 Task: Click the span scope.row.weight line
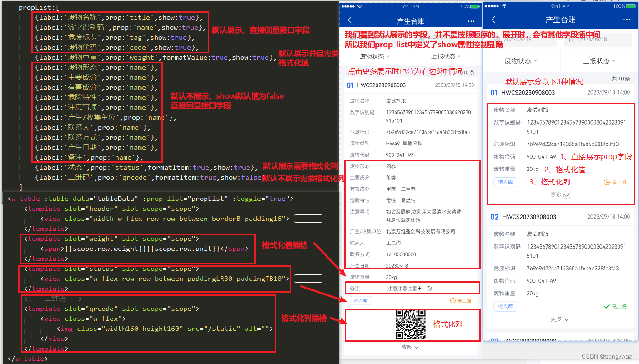pyautogui.click(x=144, y=249)
